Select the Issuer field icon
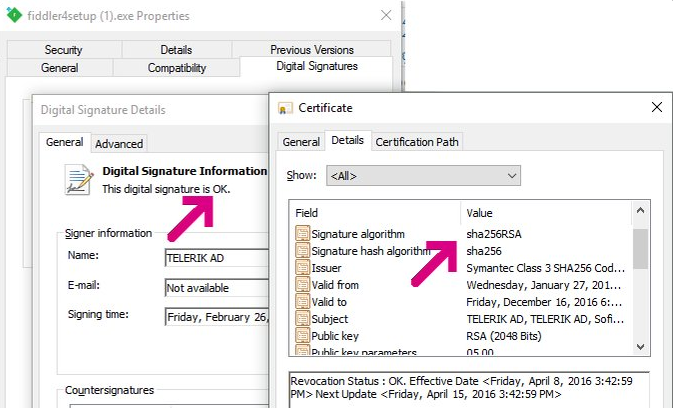673x408 pixels. (302, 268)
